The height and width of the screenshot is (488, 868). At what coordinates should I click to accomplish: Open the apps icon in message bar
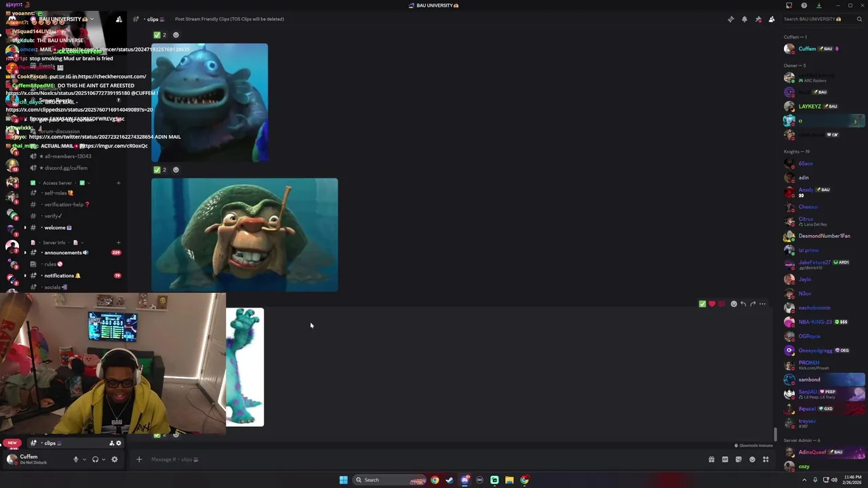click(x=766, y=460)
